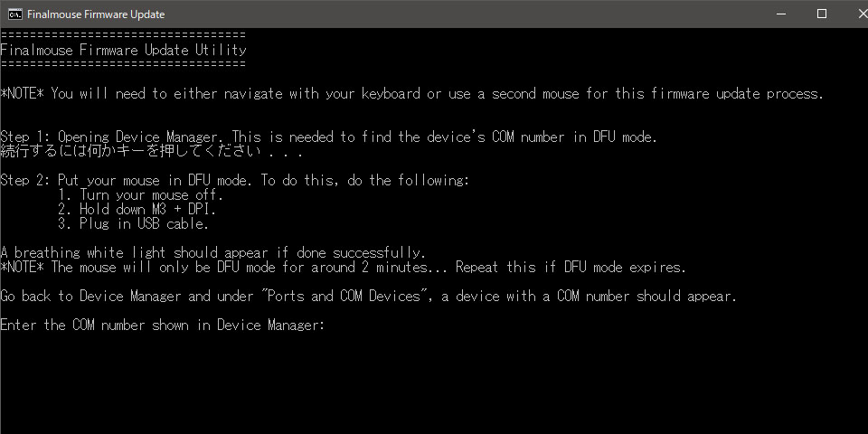
Task: Click the Turn your mouse off line
Action: tap(141, 195)
